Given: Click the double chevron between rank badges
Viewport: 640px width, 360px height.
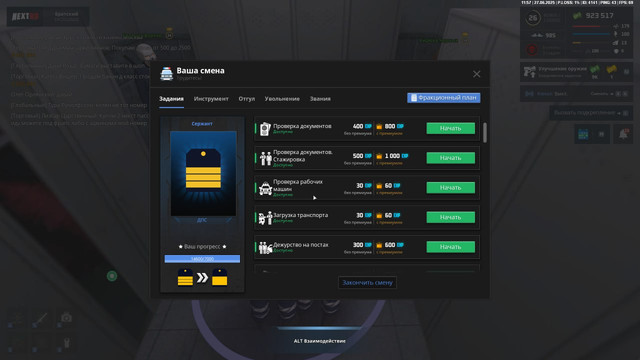Looking at the screenshot, I should click(202, 278).
